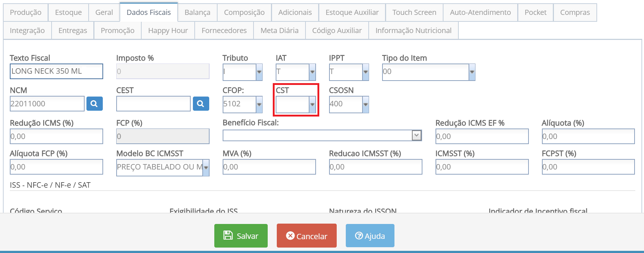Click the Alíquota (%) field

pyautogui.click(x=588, y=136)
